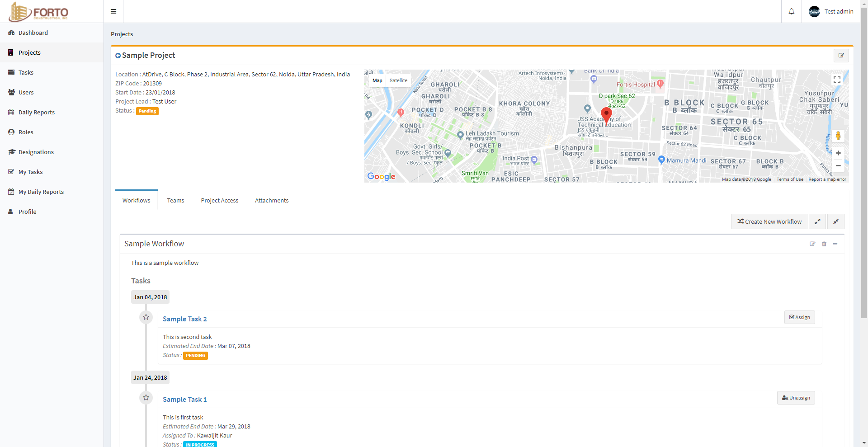Edit the Sample Workflow
Screen dimensions: 868x447
pos(812,244)
